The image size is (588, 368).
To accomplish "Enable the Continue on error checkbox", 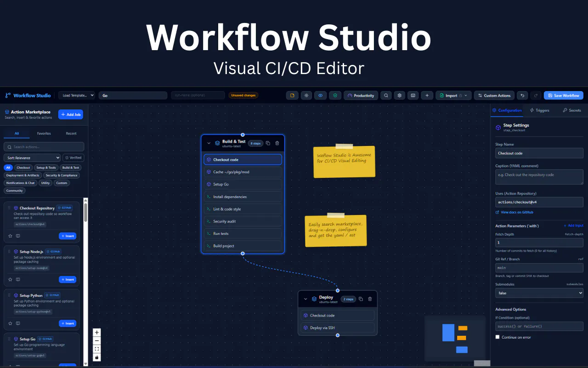I will click(498, 337).
